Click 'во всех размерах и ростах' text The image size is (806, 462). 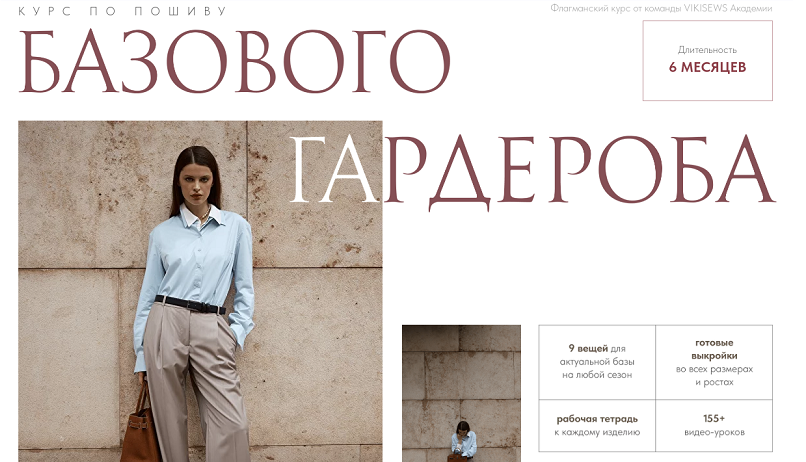coord(714,376)
